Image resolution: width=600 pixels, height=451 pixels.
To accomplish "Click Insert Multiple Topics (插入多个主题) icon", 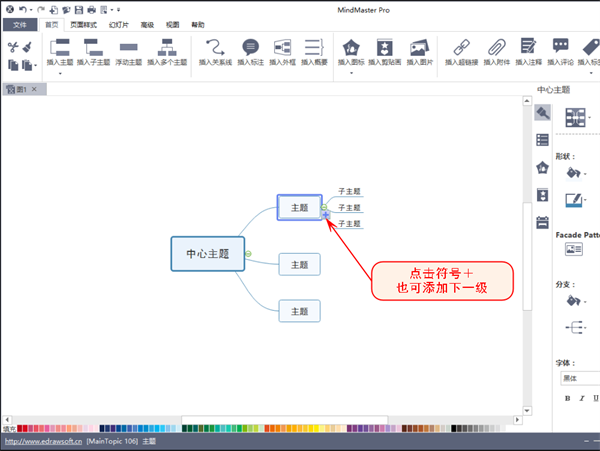I will (167, 47).
